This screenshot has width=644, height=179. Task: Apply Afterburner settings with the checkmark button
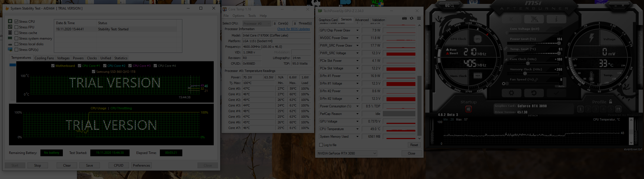click(556, 93)
